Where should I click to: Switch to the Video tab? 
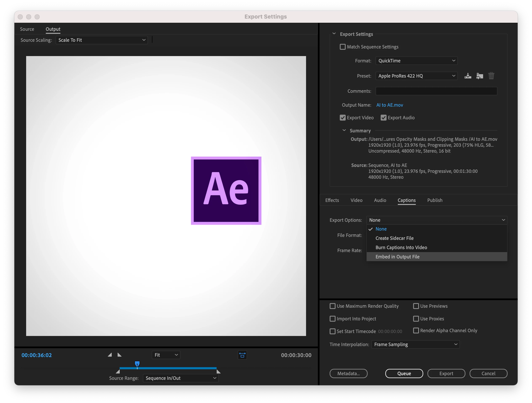click(x=356, y=200)
